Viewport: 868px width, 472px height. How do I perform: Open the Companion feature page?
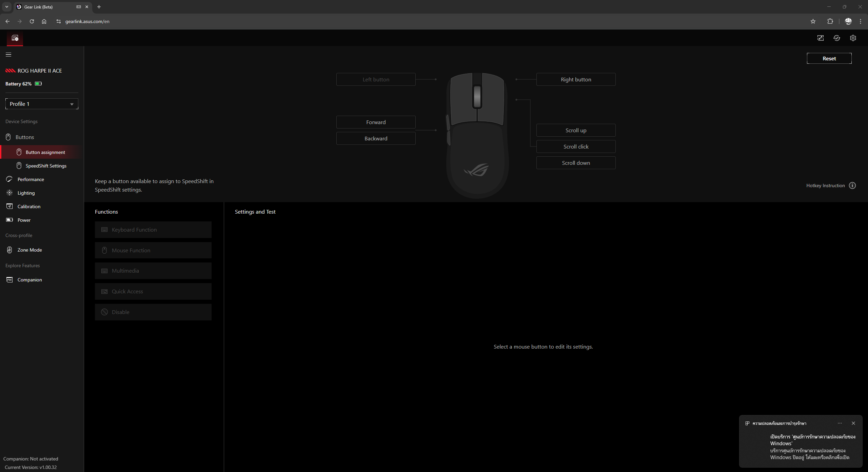coord(29,280)
